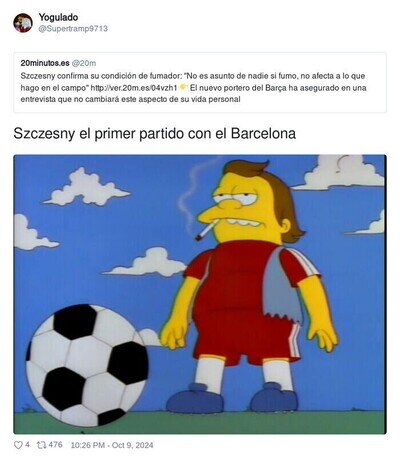Click the heart like icon
The width and height of the screenshot is (400, 459).
click(18, 445)
